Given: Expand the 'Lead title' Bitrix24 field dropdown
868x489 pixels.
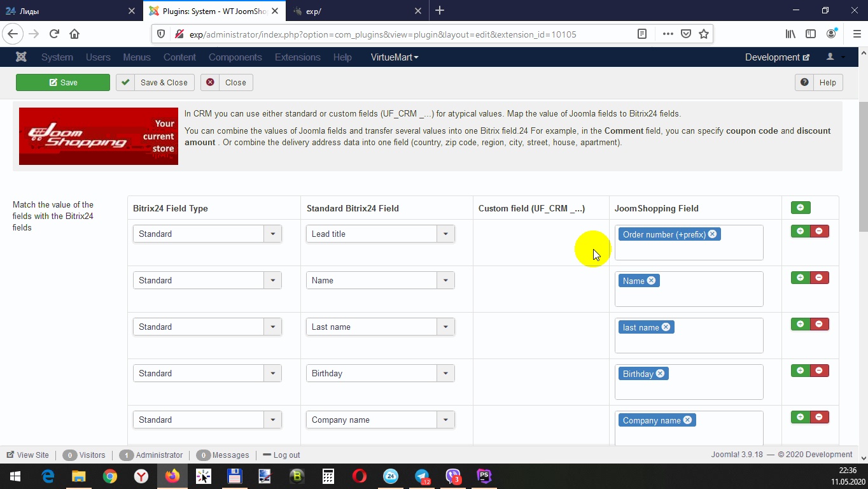Looking at the screenshot, I should pyautogui.click(x=445, y=234).
